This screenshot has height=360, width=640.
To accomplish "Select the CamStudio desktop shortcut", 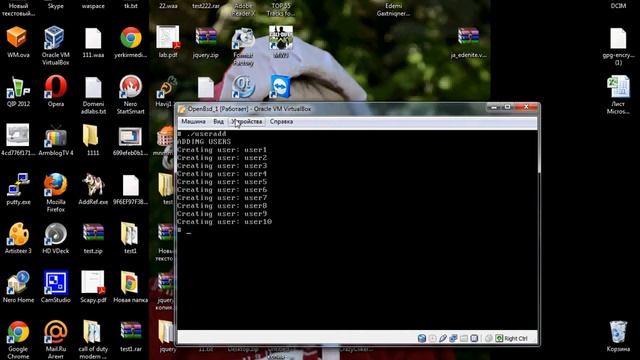I will (x=56, y=287).
